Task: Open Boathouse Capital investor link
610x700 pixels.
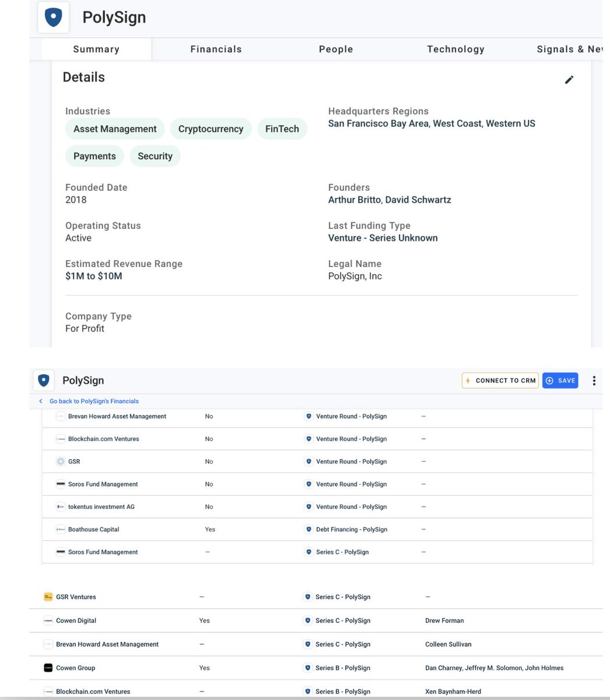Action: coord(93,530)
